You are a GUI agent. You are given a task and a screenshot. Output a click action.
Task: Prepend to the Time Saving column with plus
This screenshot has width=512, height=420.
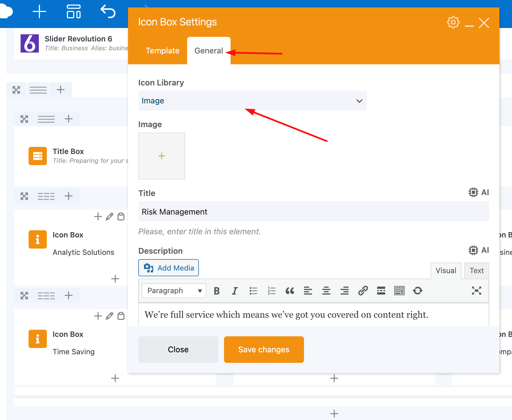pos(98,316)
